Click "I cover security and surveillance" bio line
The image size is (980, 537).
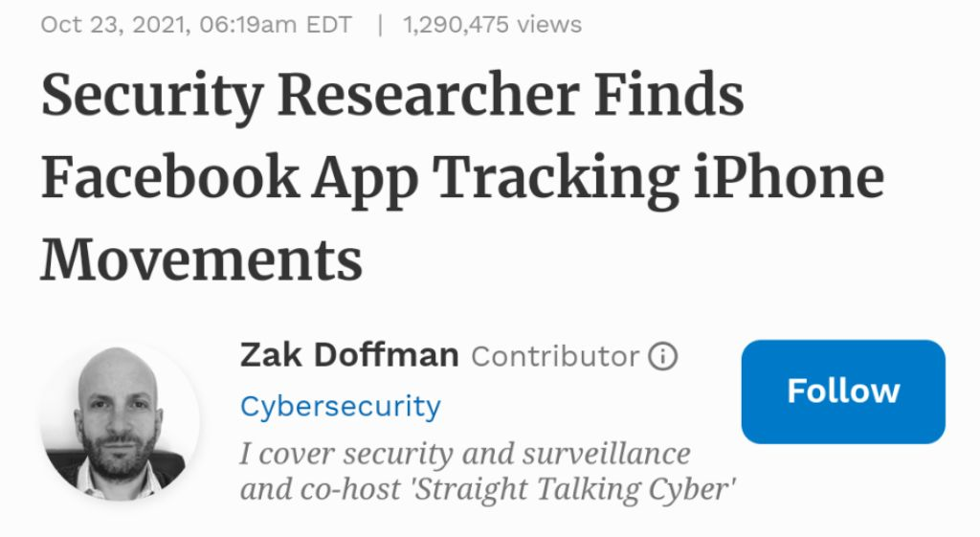(464, 453)
